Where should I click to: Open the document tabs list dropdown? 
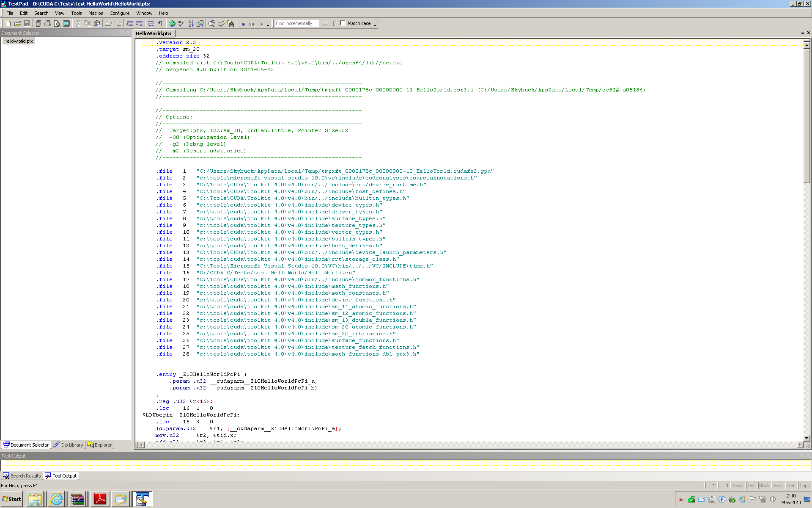(802, 33)
